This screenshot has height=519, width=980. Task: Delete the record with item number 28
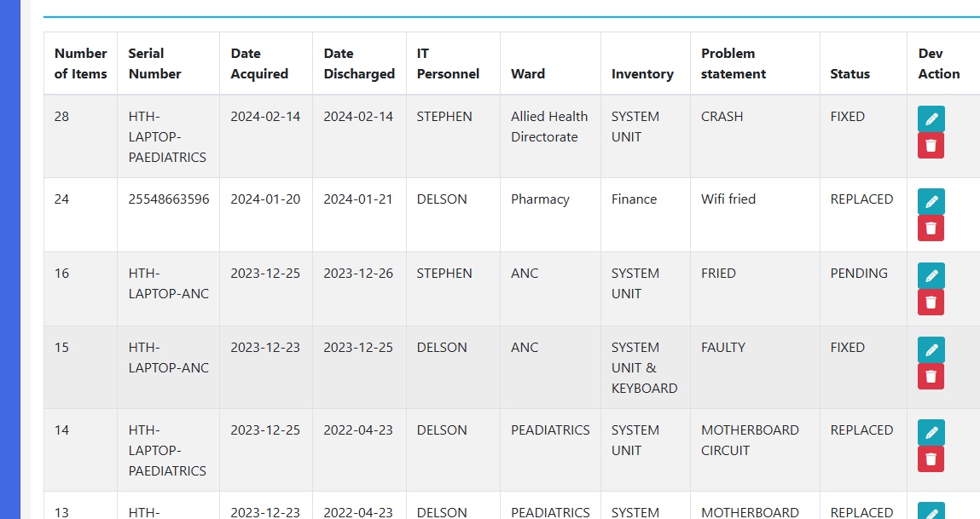point(931,146)
